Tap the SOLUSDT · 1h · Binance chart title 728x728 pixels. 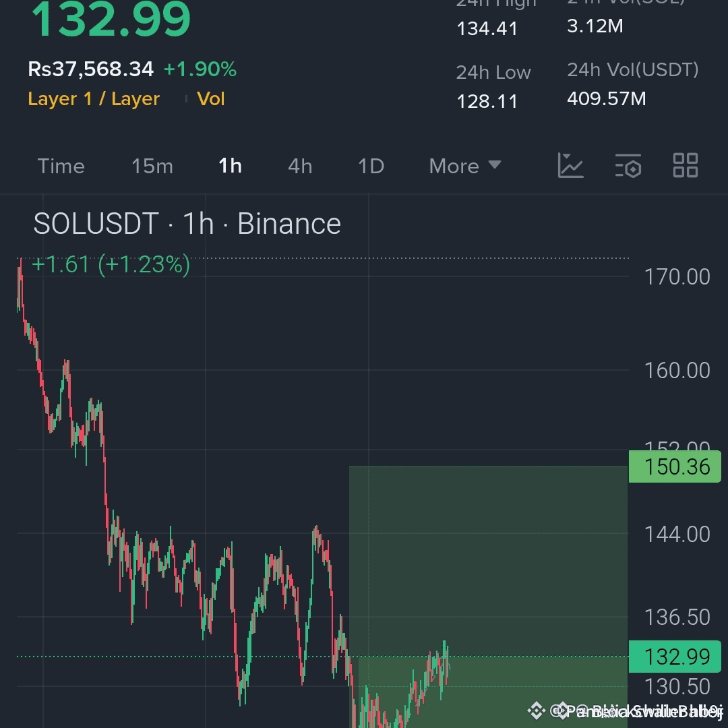(187, 224)
